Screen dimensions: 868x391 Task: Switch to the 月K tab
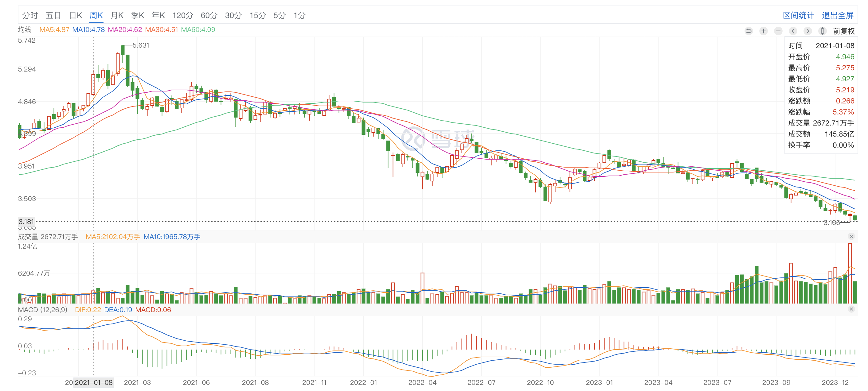pos(117,15)
